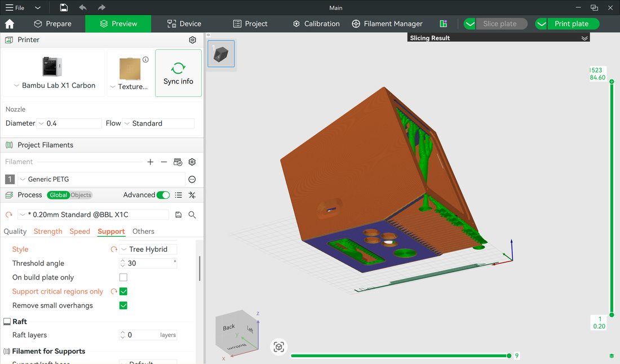The width and height of the screenshot is (620, 364).
Task: Click the filament sync list icon
Action: pyautogui.click(x=178, y=162)
